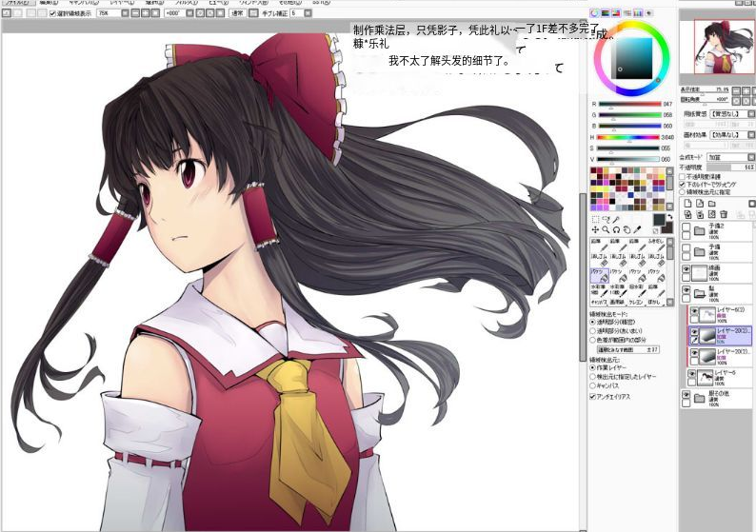Click the undo button in toolbar
The height and width of the screenshot is (532, 756).
[7, 13]
